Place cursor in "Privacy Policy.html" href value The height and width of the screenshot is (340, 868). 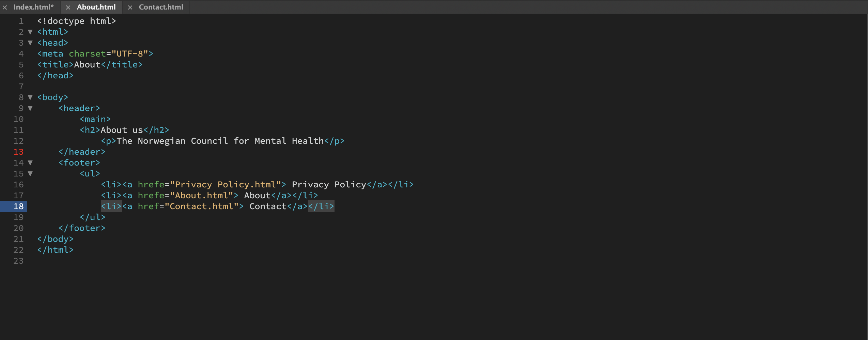coord(225,185)
